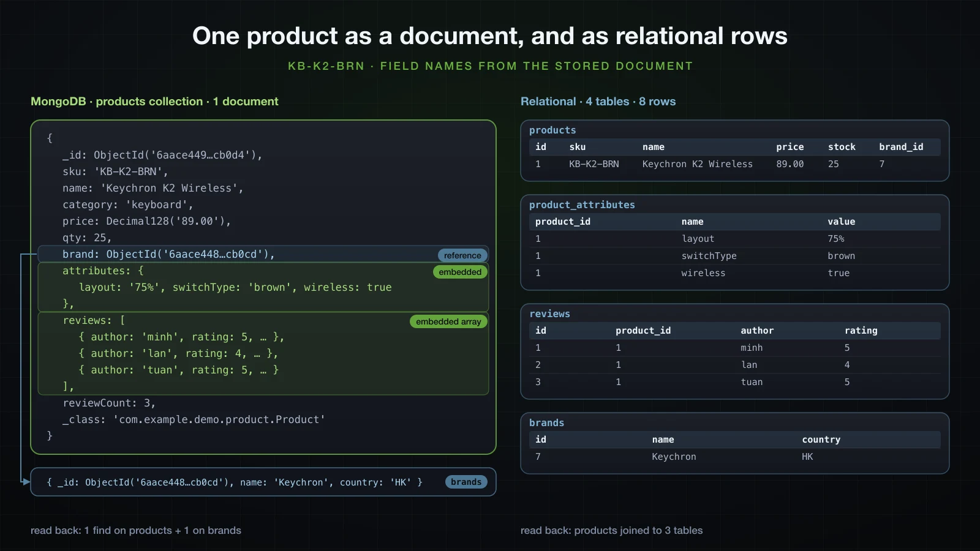Viewport: 980px width, 551px height.
Task: Click the line category: 'keyboard'
Action: 127,204
